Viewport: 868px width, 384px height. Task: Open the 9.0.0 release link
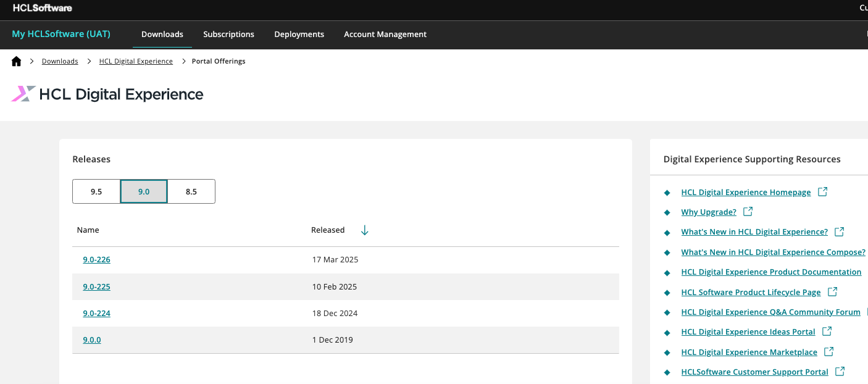(x=92, y=340)
